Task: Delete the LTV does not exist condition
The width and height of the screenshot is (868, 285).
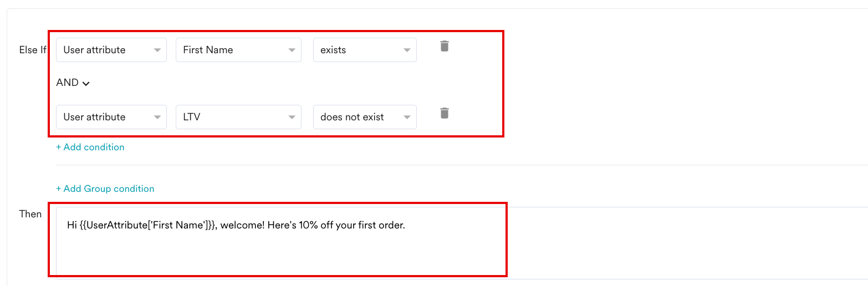Action: (444, 113)
